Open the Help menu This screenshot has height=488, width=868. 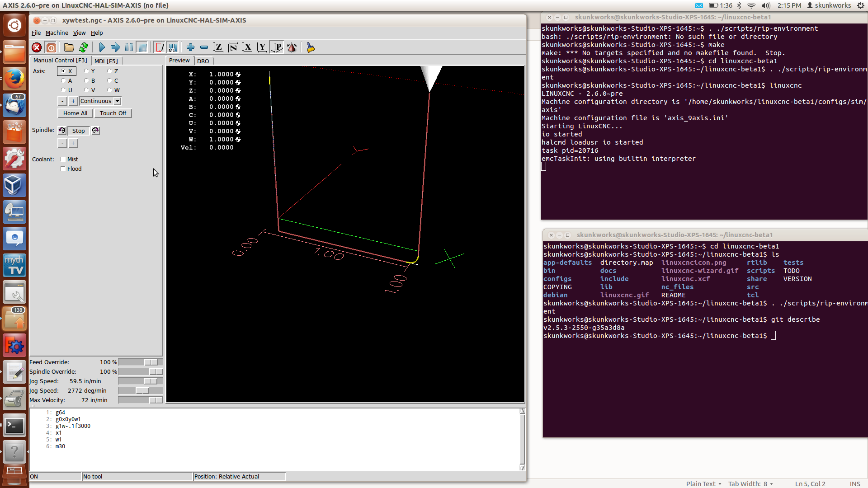97,33
